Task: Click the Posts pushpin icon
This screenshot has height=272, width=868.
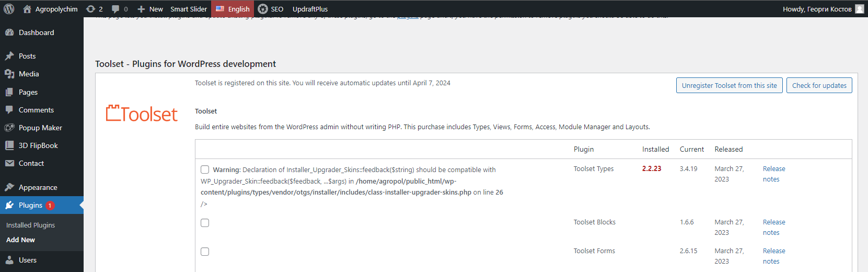Action: (x=9, y=56)
